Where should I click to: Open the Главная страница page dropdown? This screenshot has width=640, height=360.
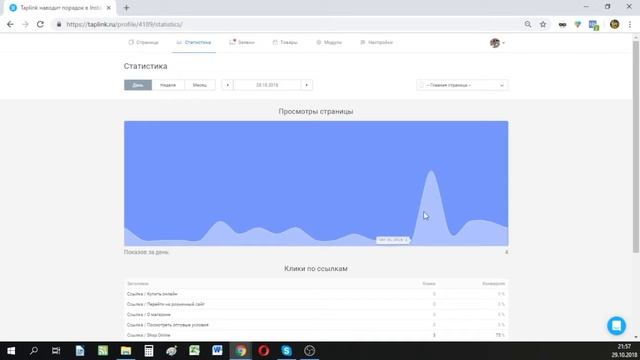(462, 85)
